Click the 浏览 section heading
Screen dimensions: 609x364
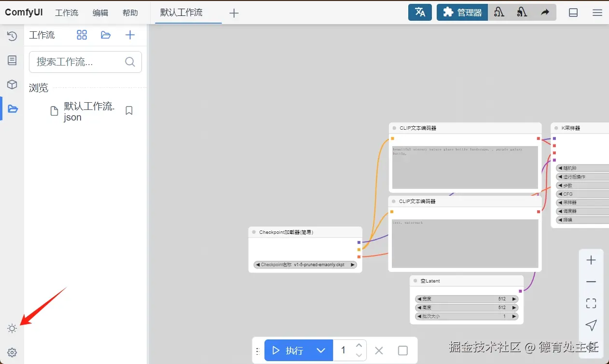[39, 88]
